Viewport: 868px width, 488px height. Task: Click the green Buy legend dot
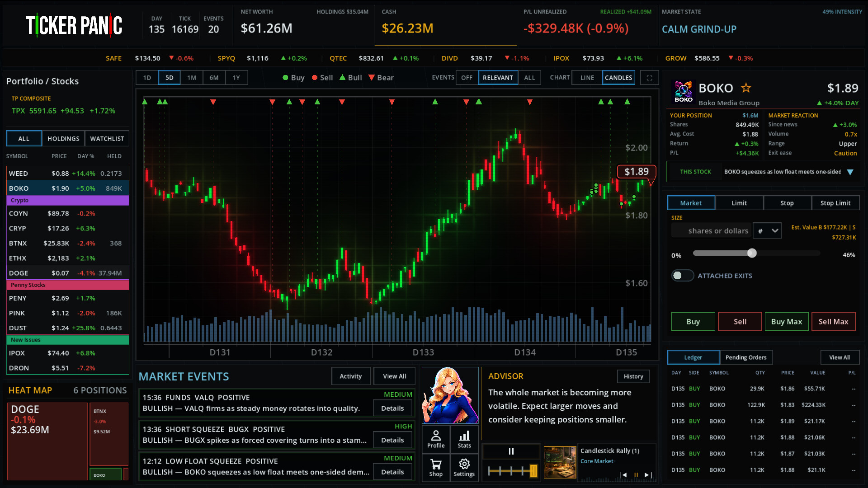[285, 78]
